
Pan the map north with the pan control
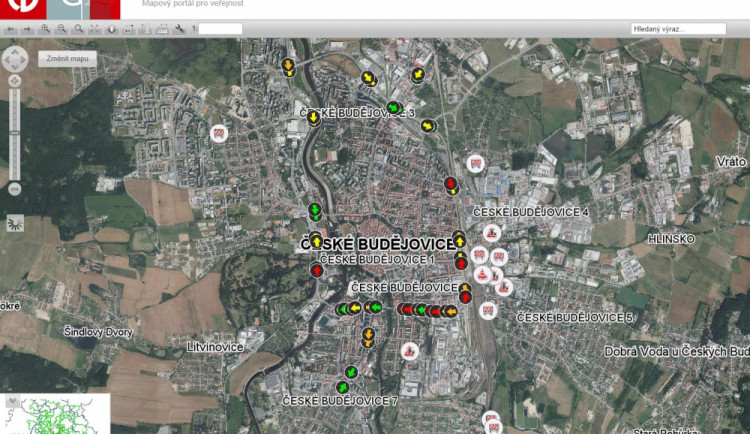tap(15, 51)
